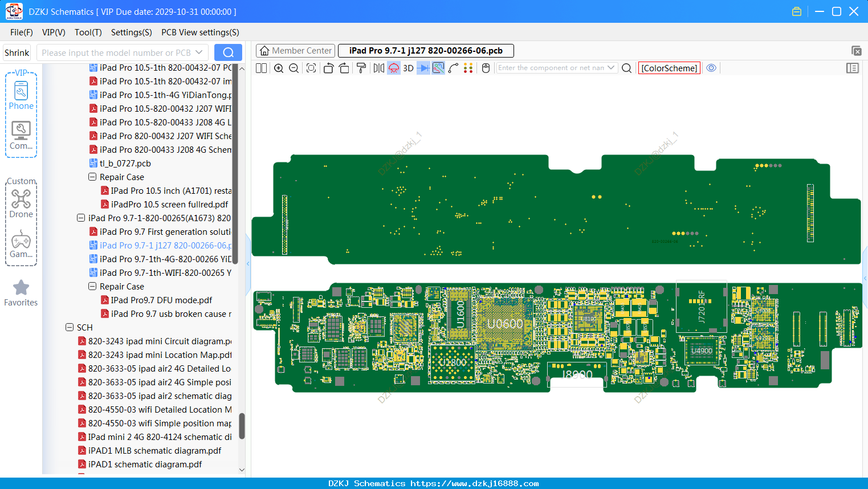Select U0600 chip on the board
This screenshot has height=489, width=868.
pyautogui.click(x=505, y=324)
